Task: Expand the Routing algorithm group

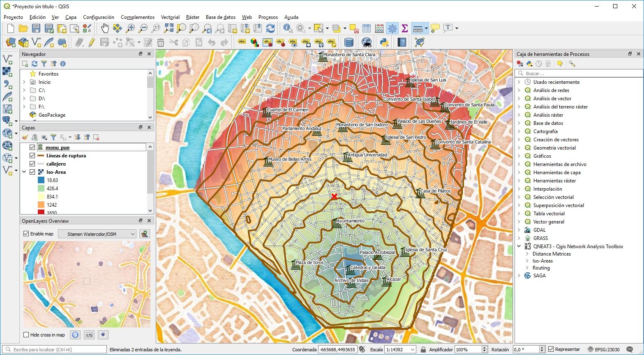Action: pyautogui.click(x=526, y=267)
